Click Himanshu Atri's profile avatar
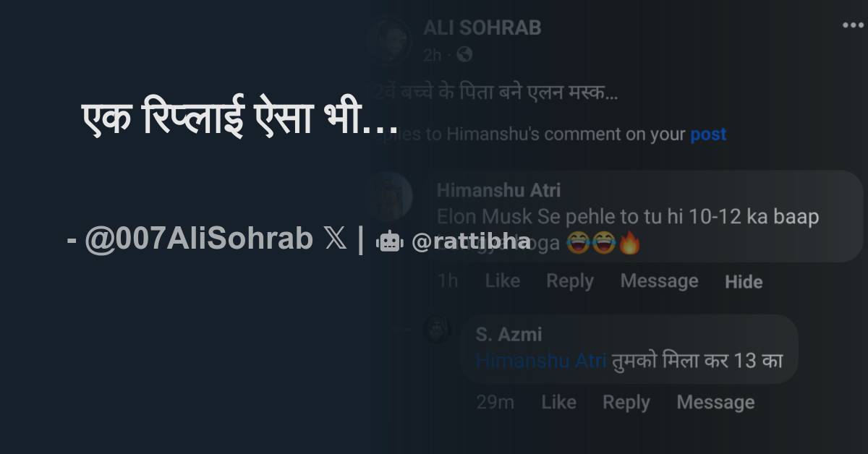The image size is (868, 454). coord(391,196)
